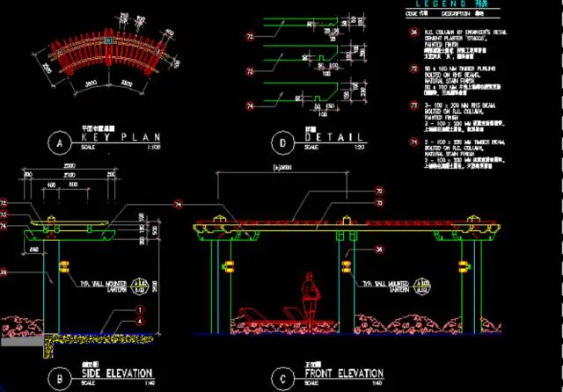563x392 pixels.
Task: Pick bubble 73 in the Detail view
Action: pos(250,71)
